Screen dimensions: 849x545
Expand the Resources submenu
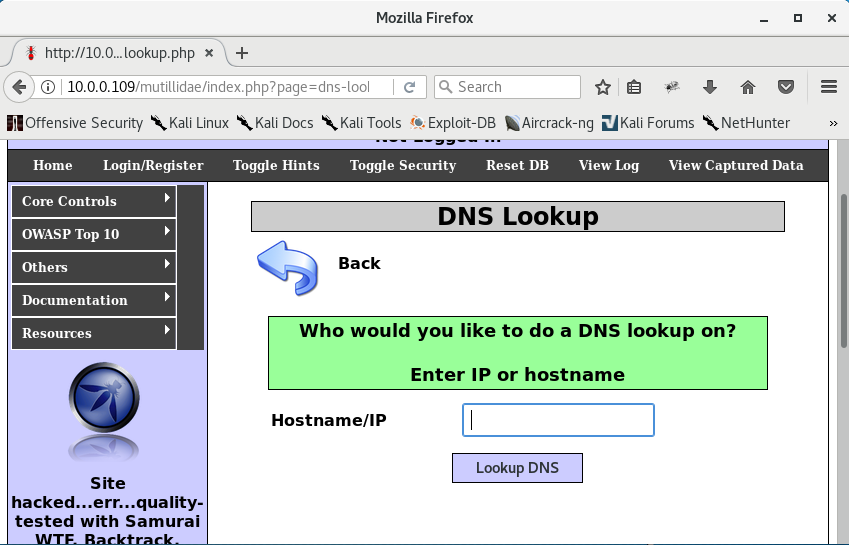pyautogui.click(x=94, y=333)
